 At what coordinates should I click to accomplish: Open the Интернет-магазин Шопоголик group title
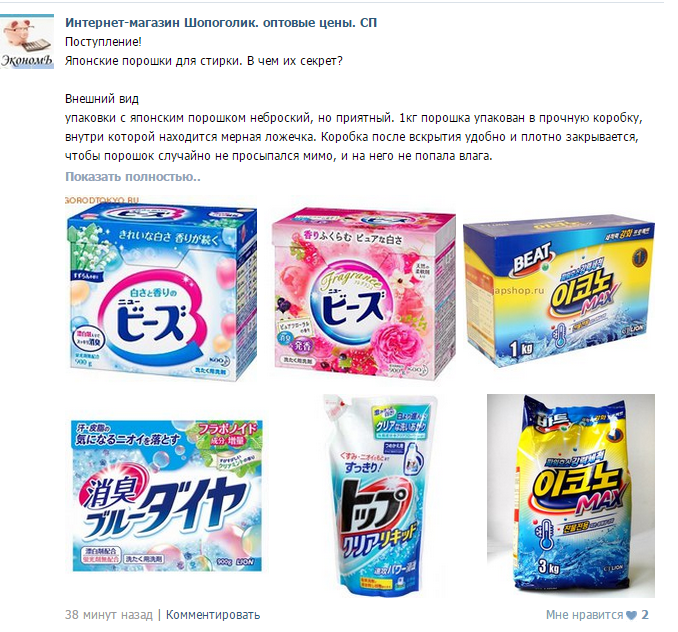221,22
